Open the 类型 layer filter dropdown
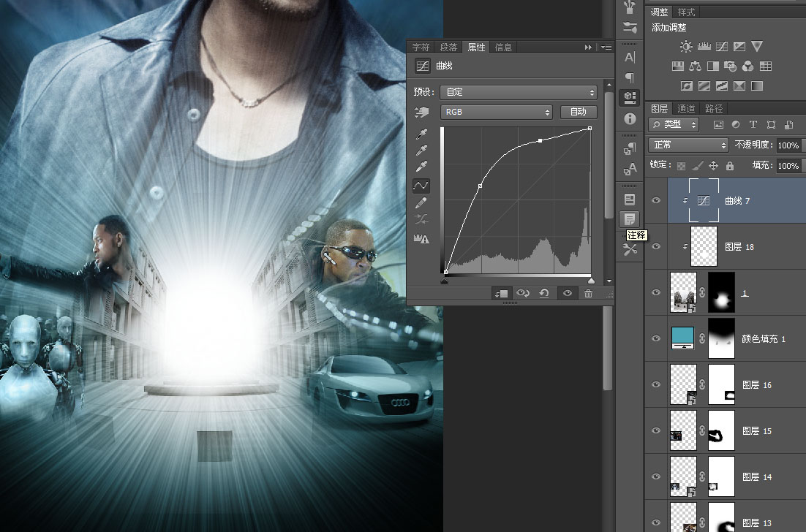Viewport: 806px width, 532px height. pos(674,124)
